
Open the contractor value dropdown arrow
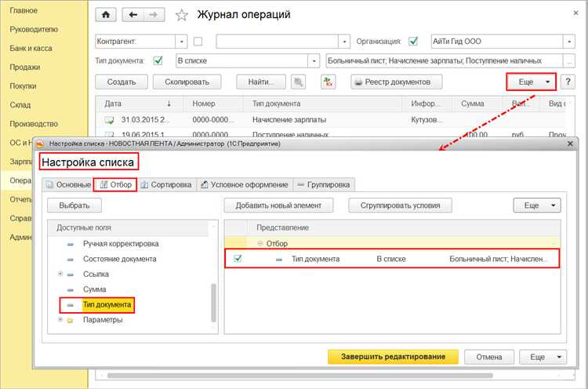coord(344,42)
